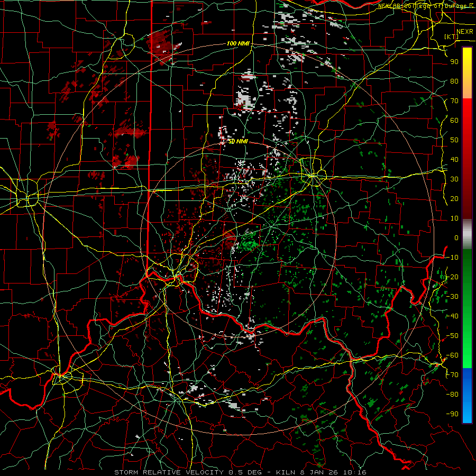Click the "100 NMI" range ring label
The width and height of the screenshot is (476, 476).
[238, 43]
